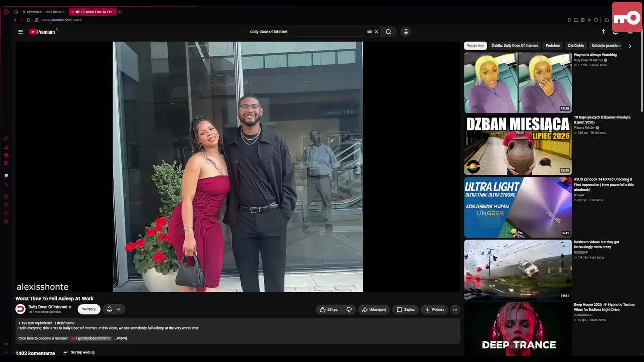Screen dimensions: 644x362
Task: Go back with the browser back arrow
Action: 15,20
